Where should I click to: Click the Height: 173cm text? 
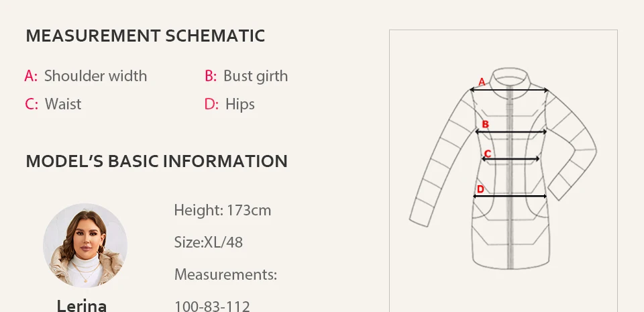223,210
